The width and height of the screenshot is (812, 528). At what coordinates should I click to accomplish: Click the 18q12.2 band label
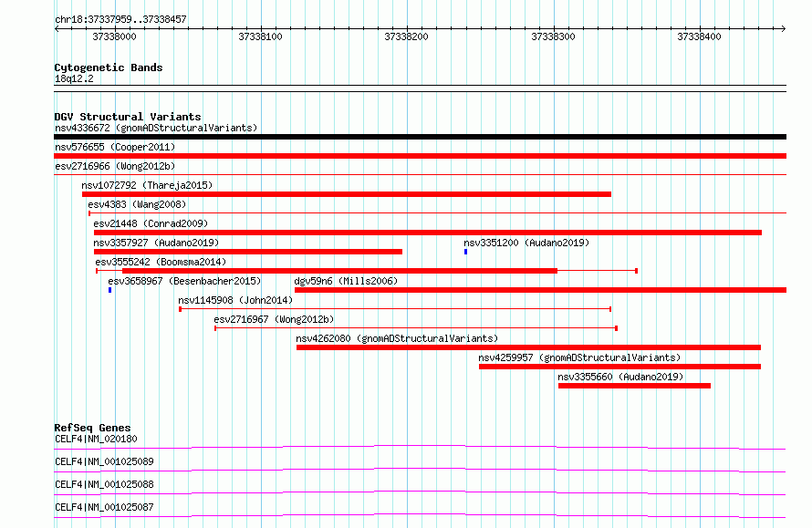coord(74,78)
